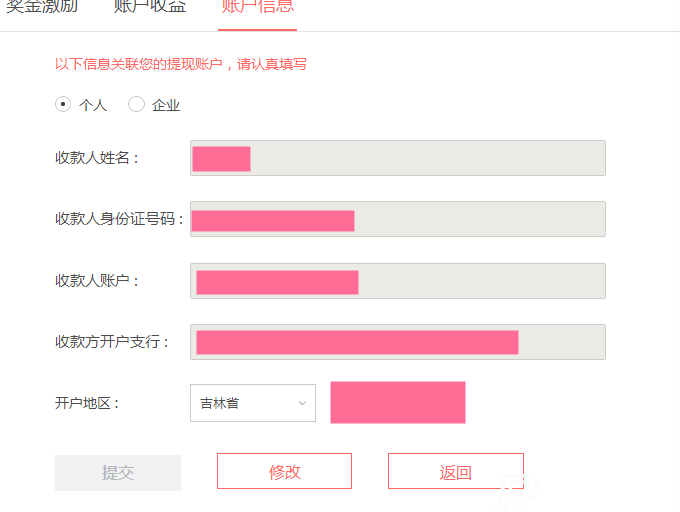Click the red 以下信息关联您的提现账户 notice
The height and width of the screenshot is (512, 680).
[x=180, y=64]
